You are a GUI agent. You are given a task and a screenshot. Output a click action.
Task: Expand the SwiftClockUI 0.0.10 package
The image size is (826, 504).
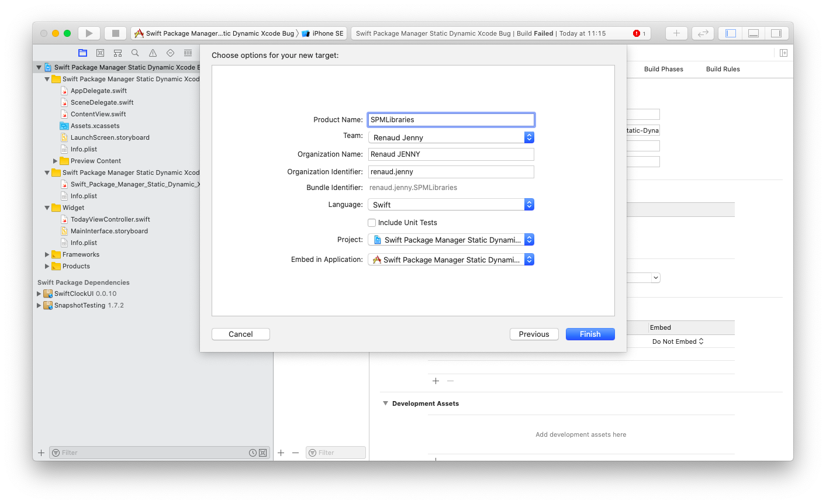(x=39, y=294)
